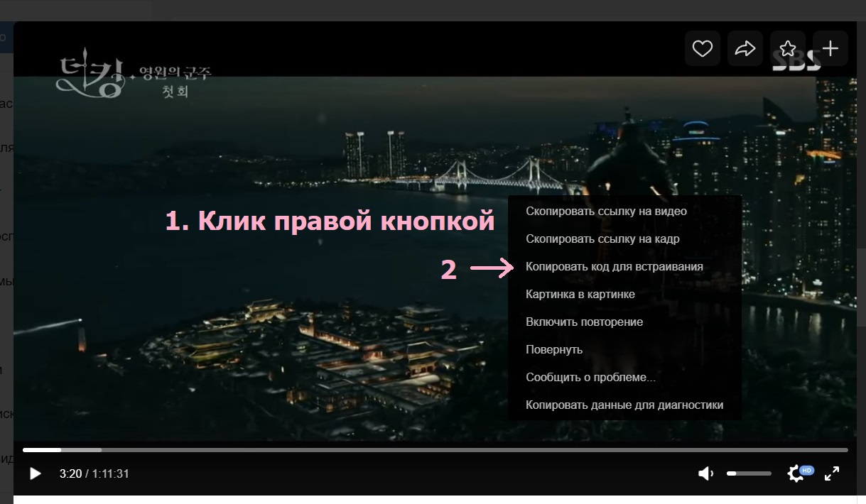Choose "Скопировать ссылку на кадр"
The width and height of the screenshot is (866, 504).
pyautogui.click(x=602, y=239)
